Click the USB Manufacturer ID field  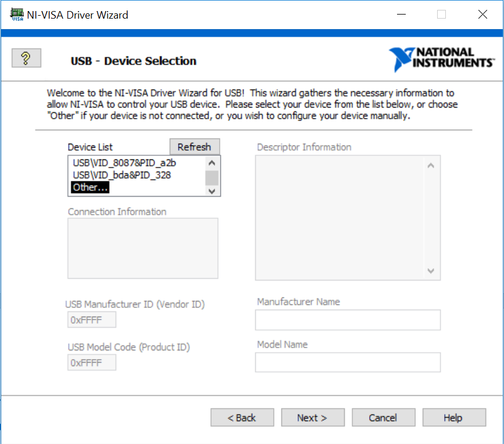coord(92,320)
